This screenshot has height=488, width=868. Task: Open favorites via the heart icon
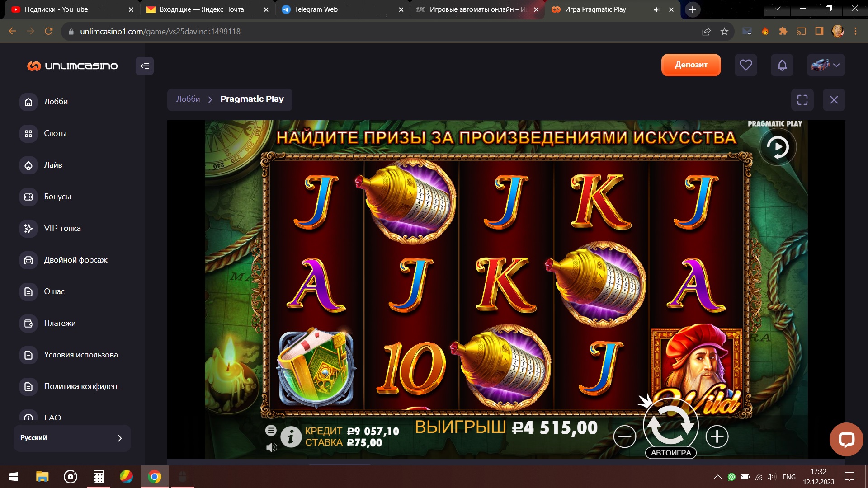coord(746,65)
